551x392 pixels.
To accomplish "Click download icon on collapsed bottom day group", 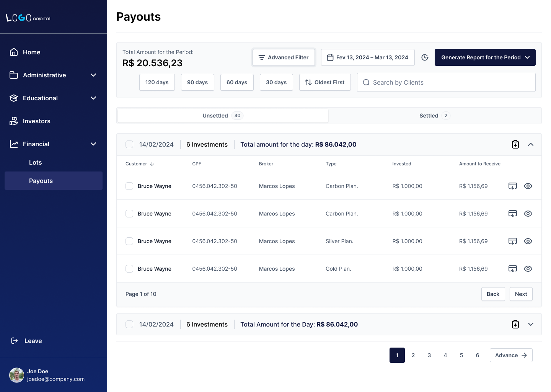I will (515, 324).
